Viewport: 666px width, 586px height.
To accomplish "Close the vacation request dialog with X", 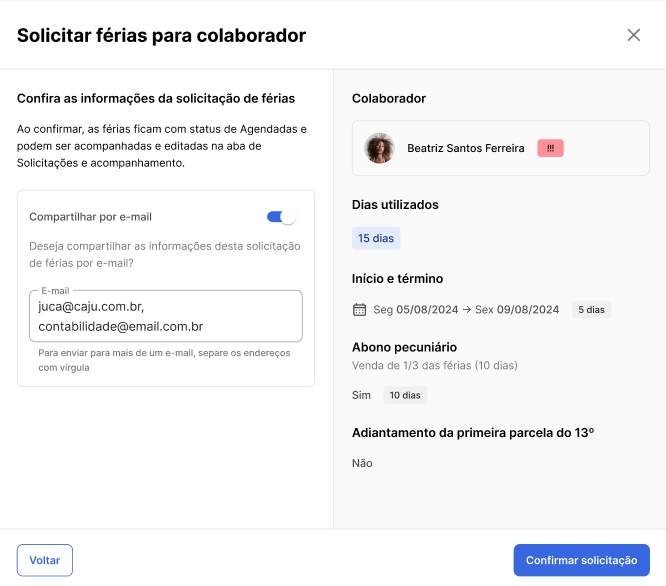I will 633,35.
